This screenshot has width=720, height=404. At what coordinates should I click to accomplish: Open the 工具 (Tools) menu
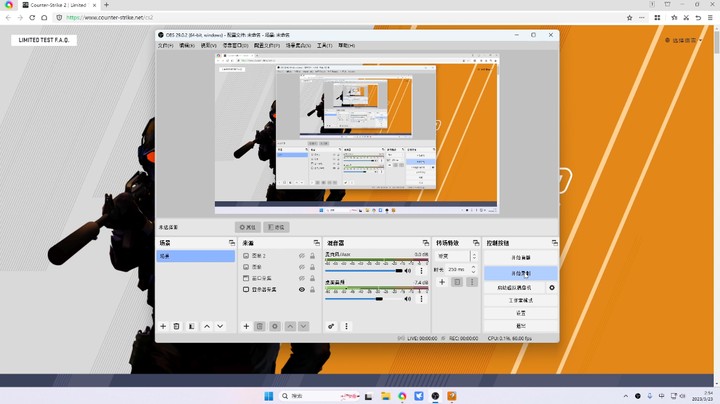tap(324, 45)
